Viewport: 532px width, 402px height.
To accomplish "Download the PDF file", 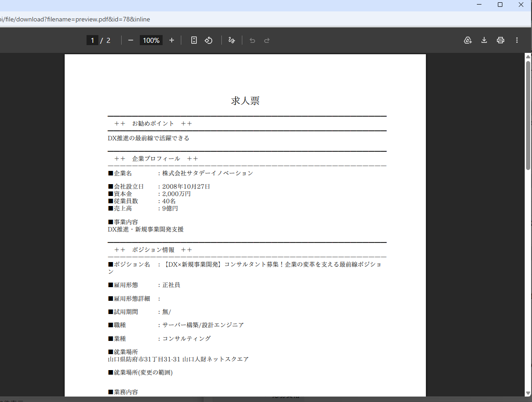I will click(x=484, y=41).
